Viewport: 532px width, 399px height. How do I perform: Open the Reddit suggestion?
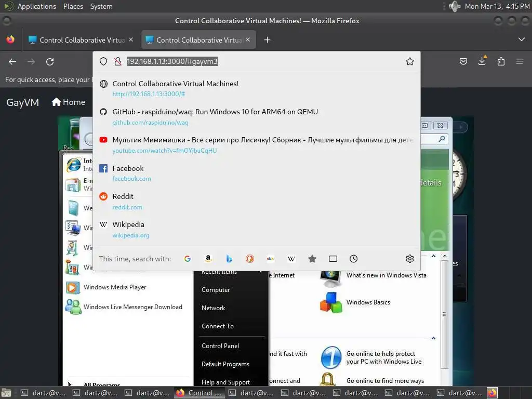[257, 201]
